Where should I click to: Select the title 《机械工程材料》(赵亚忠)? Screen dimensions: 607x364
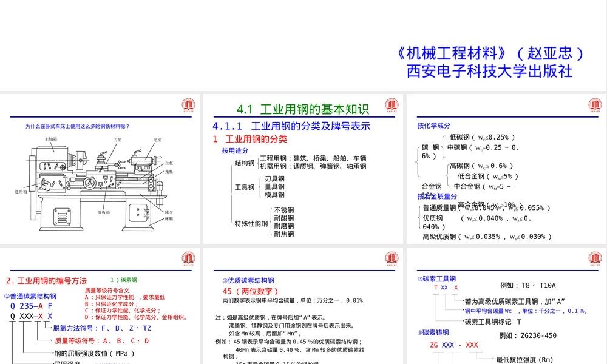tap(489, 53)
